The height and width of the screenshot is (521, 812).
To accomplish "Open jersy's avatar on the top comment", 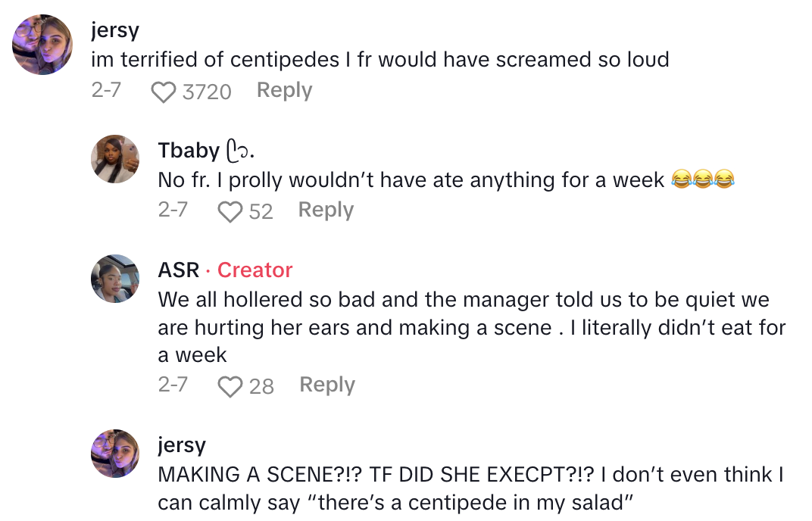I will coord(42,45).
